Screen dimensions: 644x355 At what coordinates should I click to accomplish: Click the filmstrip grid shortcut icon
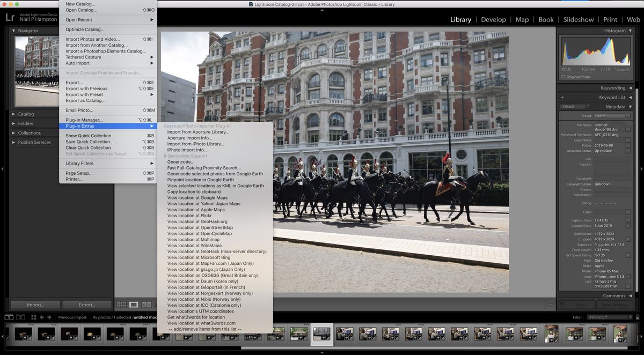coord(33,317)
